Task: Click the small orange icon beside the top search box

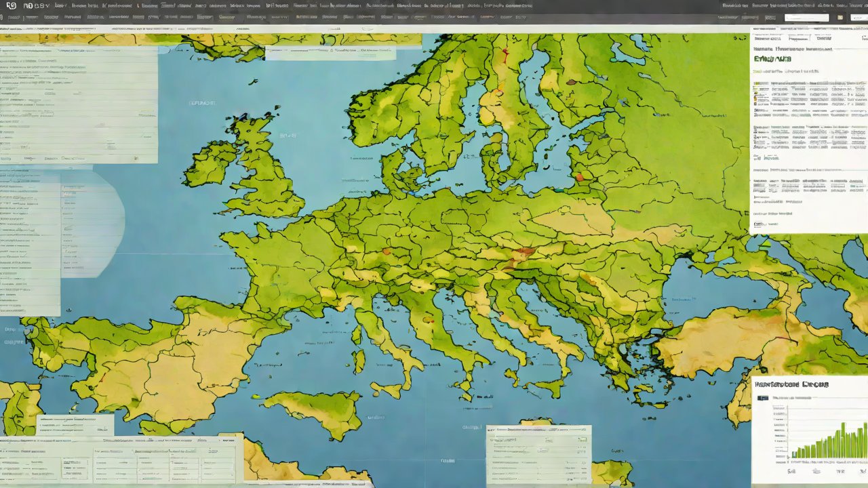Action: (840, 18)
